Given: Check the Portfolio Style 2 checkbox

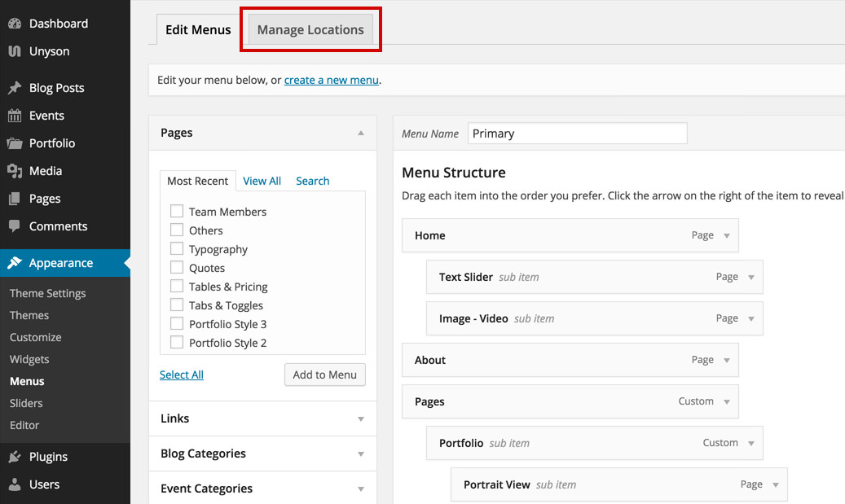Looking at the screenshot, I should click(177, 343).
